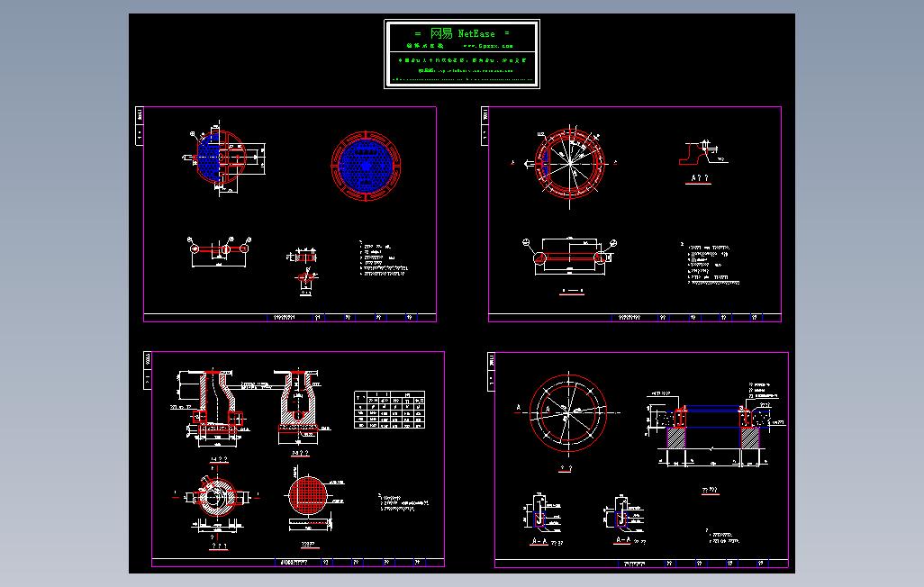This screenshot has width=924, height=587.
Task: Select the red ring with radial lines in top-right sheet
Action: pyautogui.click(x=570, y=163)
